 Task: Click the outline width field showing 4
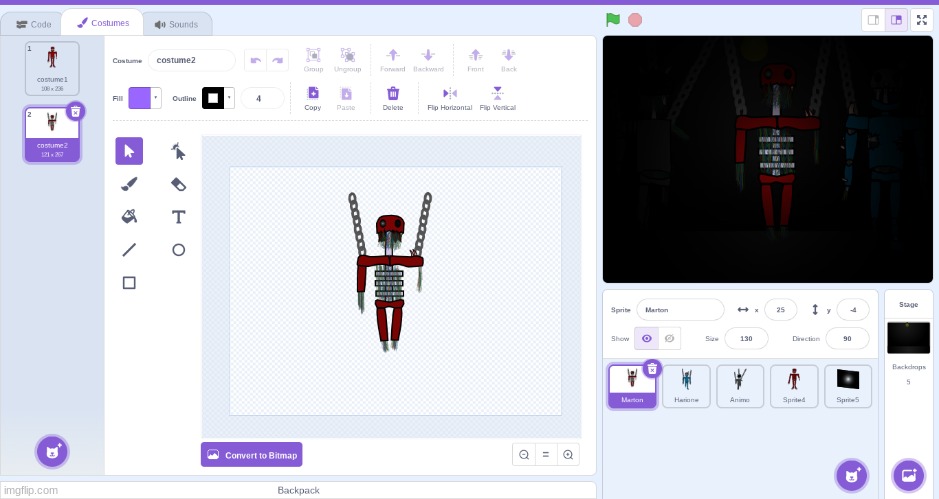click(262, 98)
